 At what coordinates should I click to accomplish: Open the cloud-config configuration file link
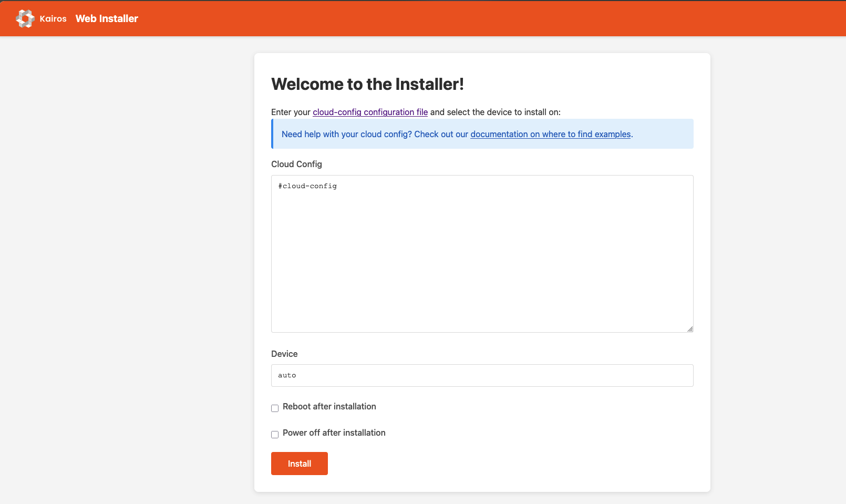click(x=370, y=112)
